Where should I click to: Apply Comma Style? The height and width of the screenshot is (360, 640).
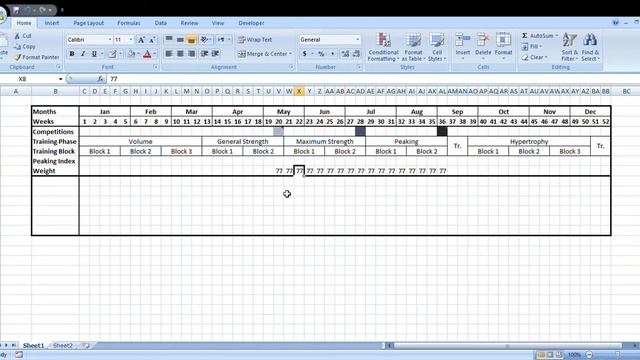(332, 53)
